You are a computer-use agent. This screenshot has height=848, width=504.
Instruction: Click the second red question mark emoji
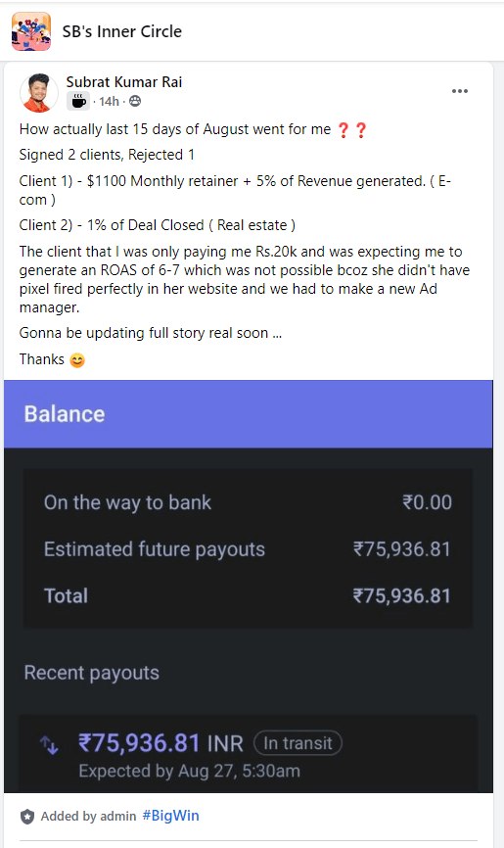(361, 130)
